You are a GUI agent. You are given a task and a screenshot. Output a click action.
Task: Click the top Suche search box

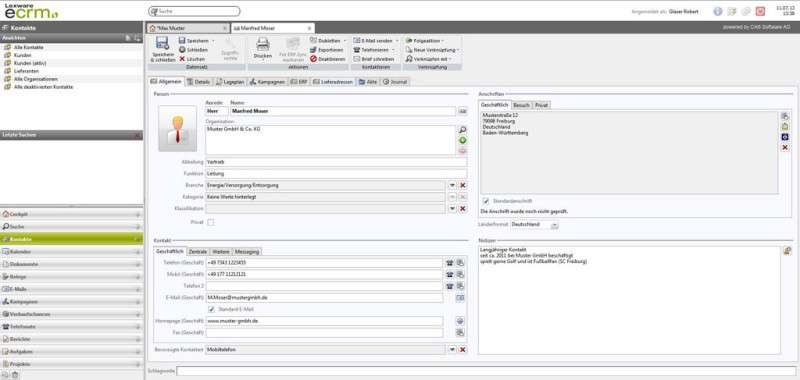coord(194,11)
